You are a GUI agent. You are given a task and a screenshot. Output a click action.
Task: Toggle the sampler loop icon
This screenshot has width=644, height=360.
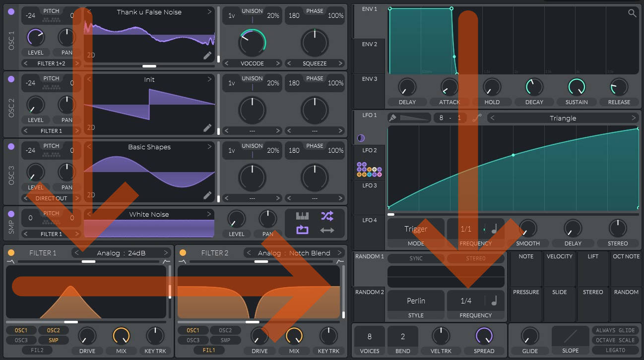[302, 230]
